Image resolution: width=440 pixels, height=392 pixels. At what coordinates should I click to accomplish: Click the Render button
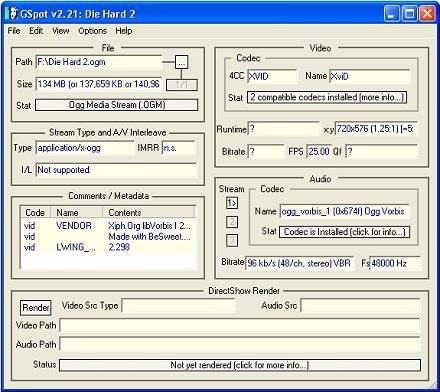coord(36,307)
